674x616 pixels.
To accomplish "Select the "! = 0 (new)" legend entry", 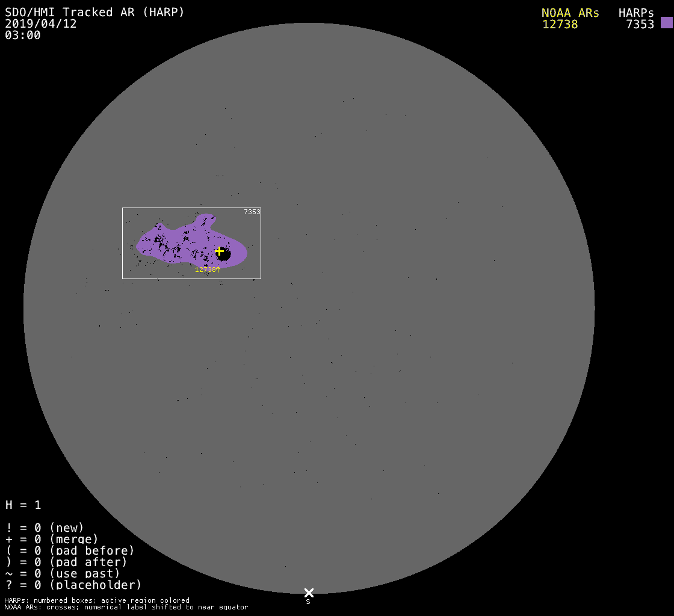I will [45, 528].
